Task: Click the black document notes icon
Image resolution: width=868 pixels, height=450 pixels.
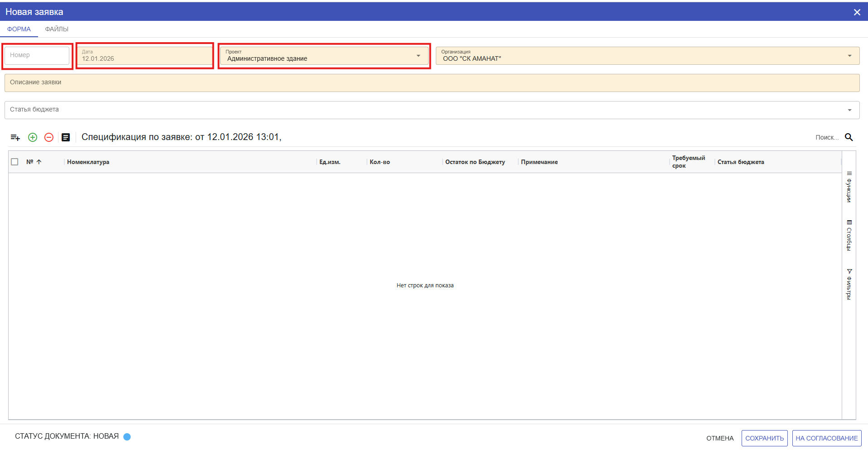Action: pyautogui.click(x=66, y=137)
